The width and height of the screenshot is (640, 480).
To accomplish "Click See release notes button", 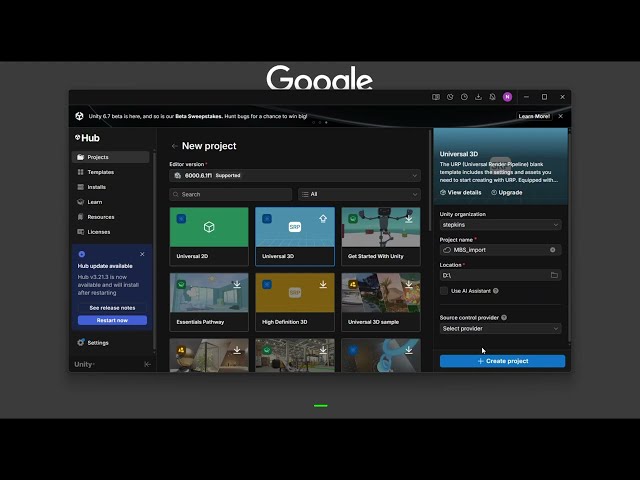I will (112, 308).
